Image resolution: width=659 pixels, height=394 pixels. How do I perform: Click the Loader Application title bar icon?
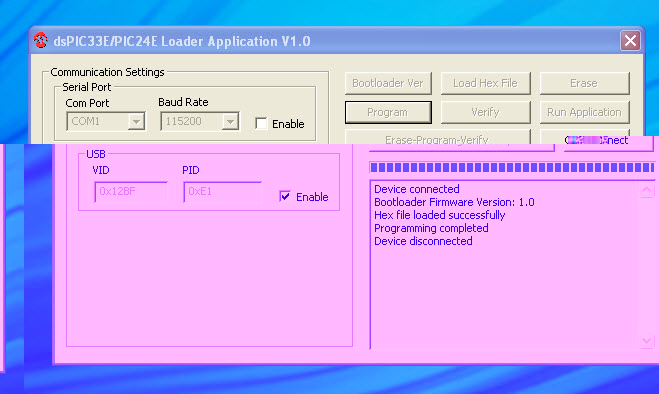pos(41,40)
